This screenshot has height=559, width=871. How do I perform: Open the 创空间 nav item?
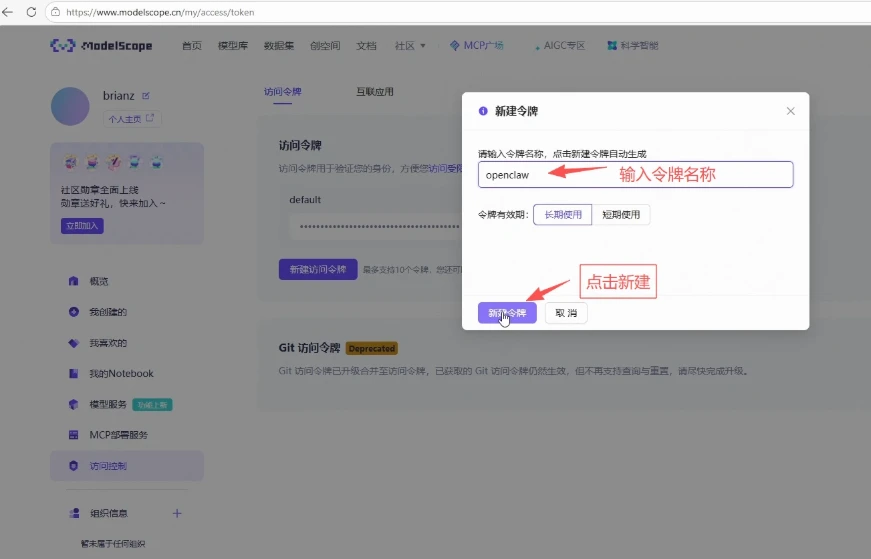pyautogui.click(x=325, y=46)
